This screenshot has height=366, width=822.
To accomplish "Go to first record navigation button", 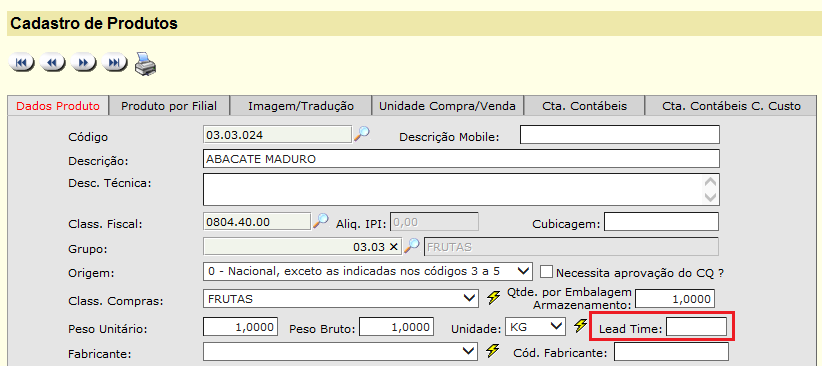I will (21, 63).
